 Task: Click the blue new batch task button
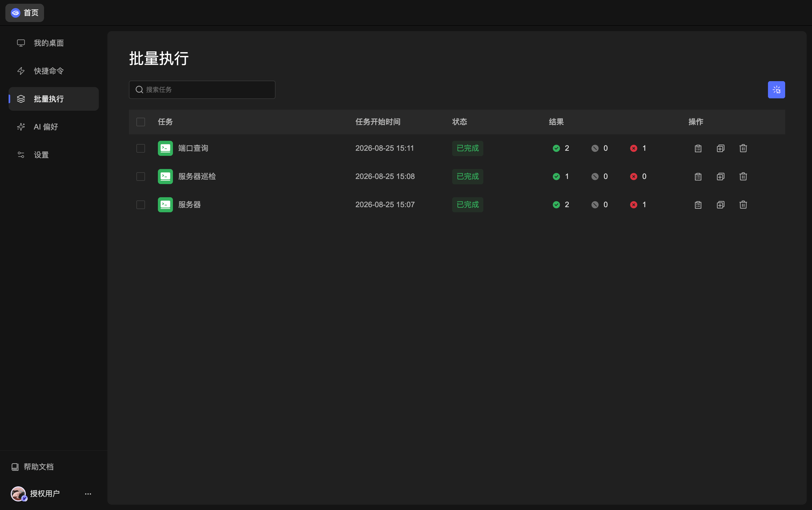click(x=776, y=90)
